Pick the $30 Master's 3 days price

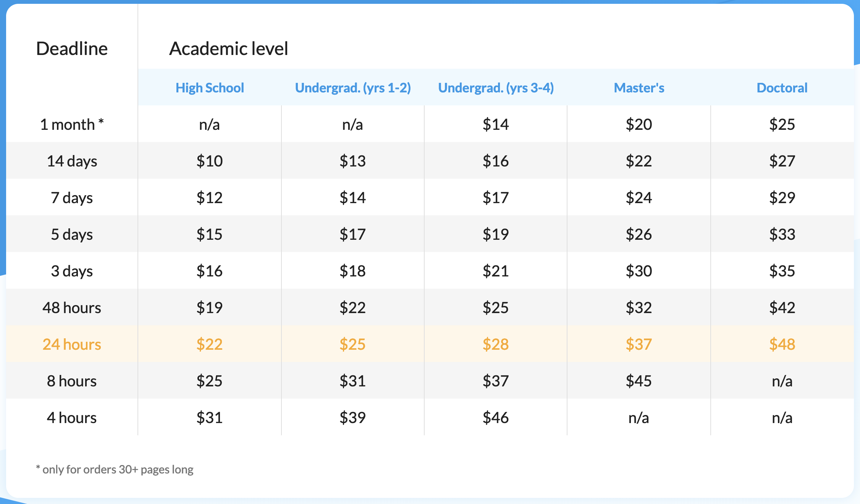[x=639, y=271]
